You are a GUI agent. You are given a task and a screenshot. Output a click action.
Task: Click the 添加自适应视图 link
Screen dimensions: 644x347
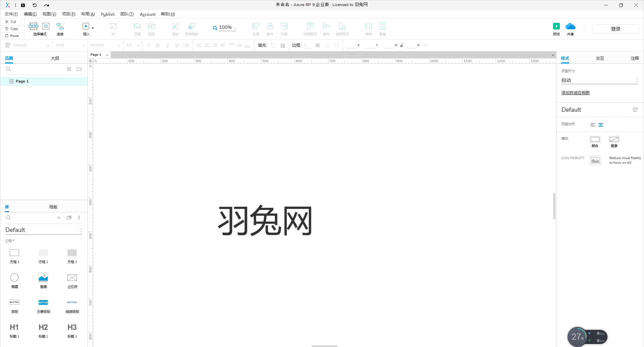(576, 93)
